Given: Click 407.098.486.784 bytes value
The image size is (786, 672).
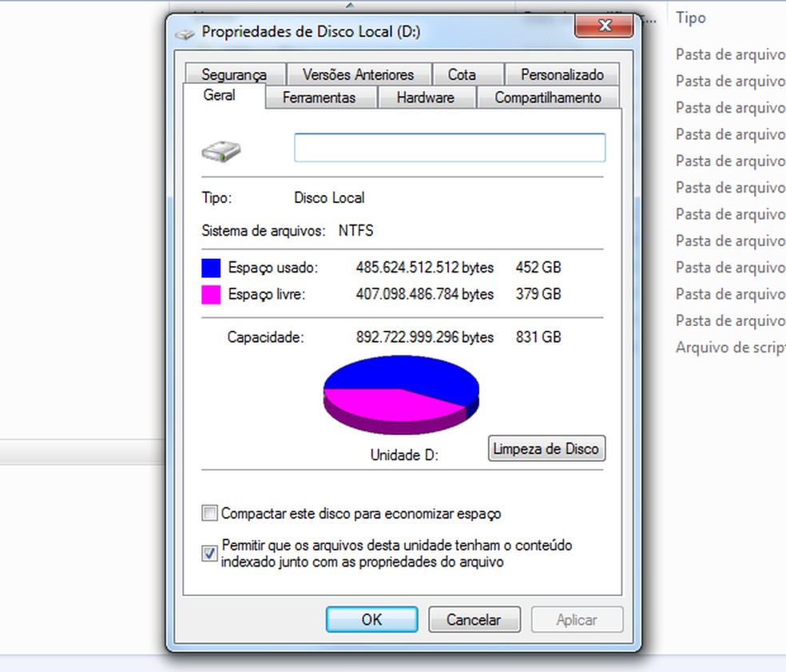Looking at the screenshot, I should pos(425,294).
